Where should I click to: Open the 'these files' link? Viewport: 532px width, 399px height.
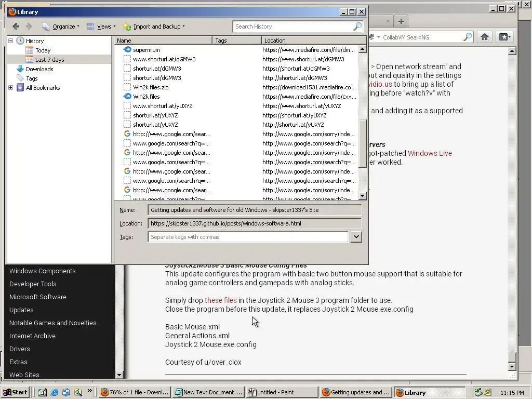coord(220,300)
